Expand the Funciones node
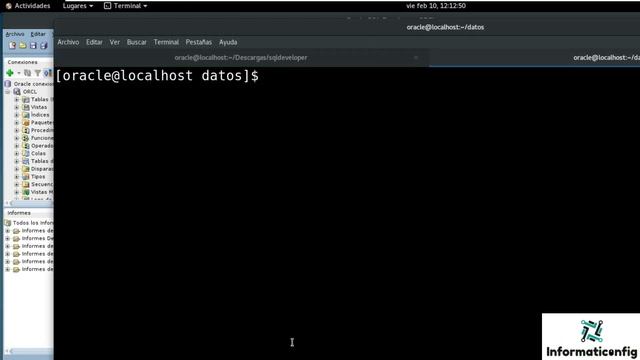The image size is (640, 360). (17, 138)
